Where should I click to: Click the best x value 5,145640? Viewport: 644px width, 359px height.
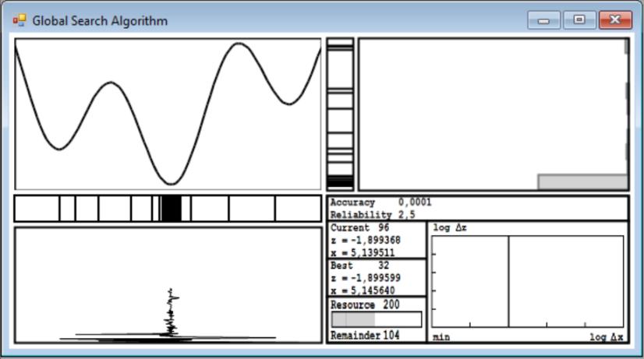tap(373, 290)
